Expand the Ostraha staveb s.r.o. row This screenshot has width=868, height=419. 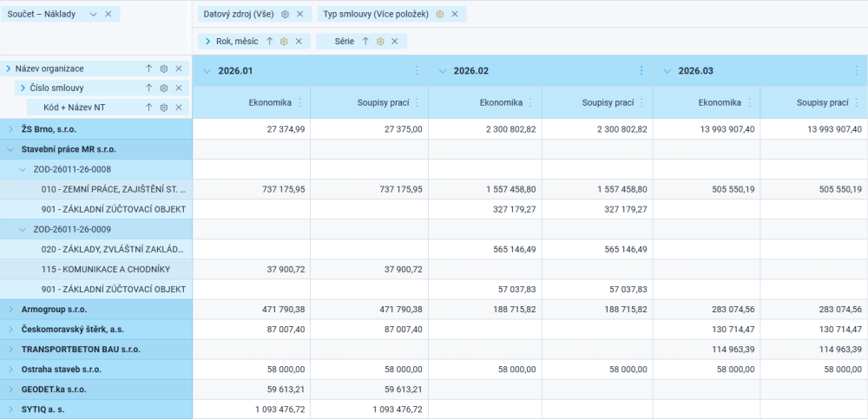pos(10,370)
